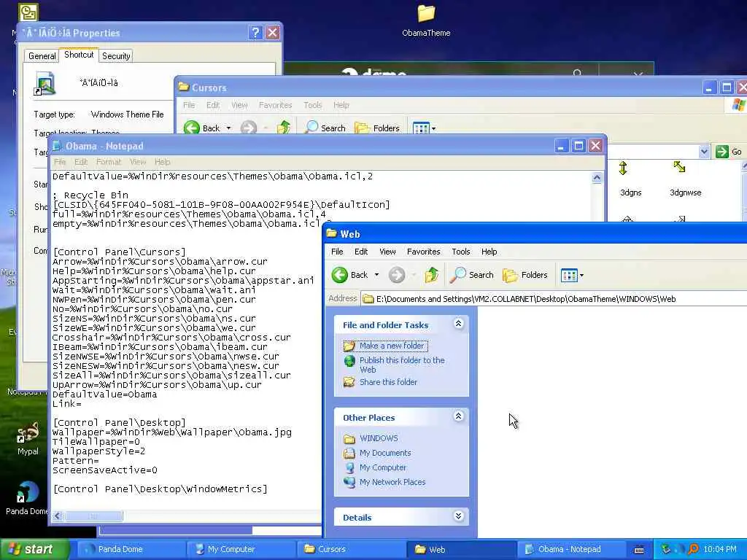
Task: Open Views menu icon in Web window
Action: click(x=569, y=275)
